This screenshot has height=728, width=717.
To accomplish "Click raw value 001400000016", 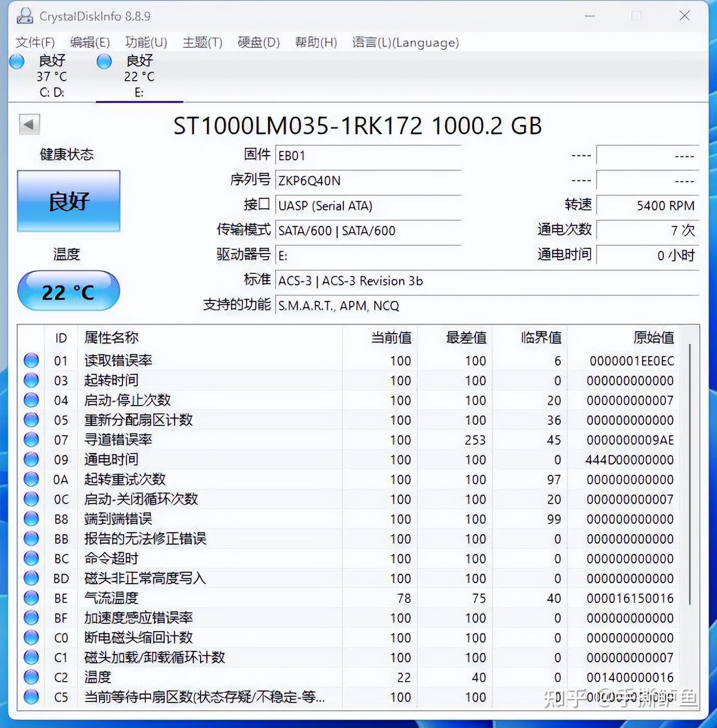I will [x=630, y=677].
